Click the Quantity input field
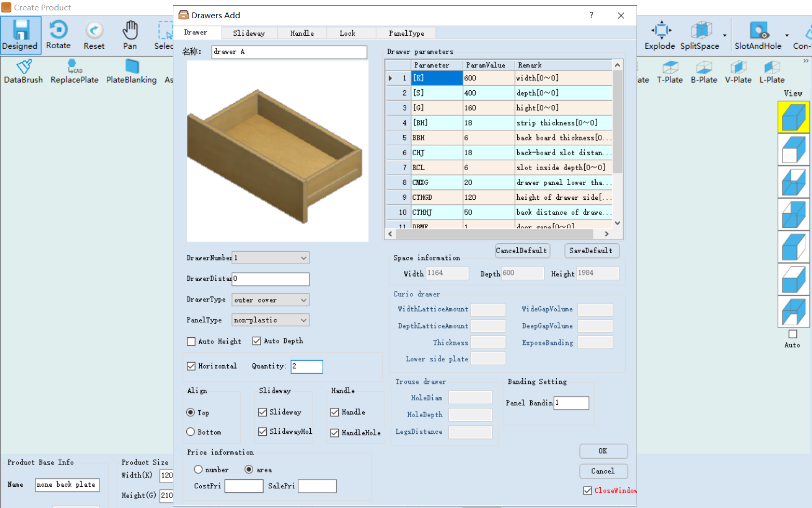This screenshot has width=812, height=508. (x=307, y=366)
